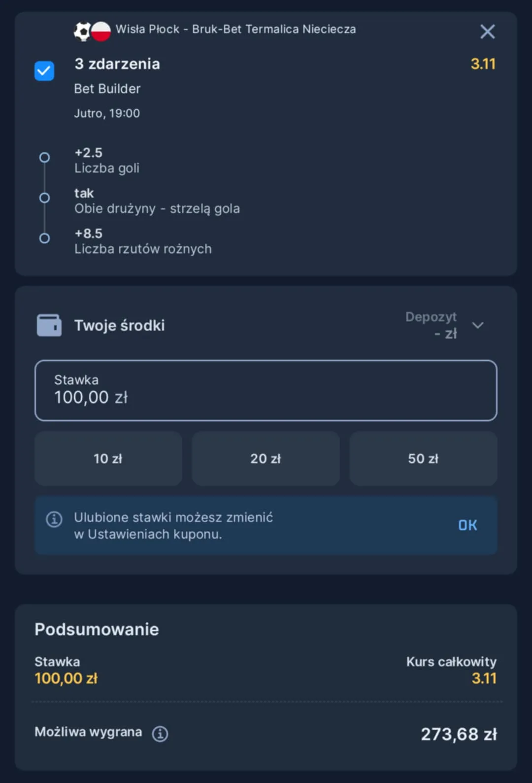Click the +8.5 Liczba rzutów rożnych marker

(45, 238)
